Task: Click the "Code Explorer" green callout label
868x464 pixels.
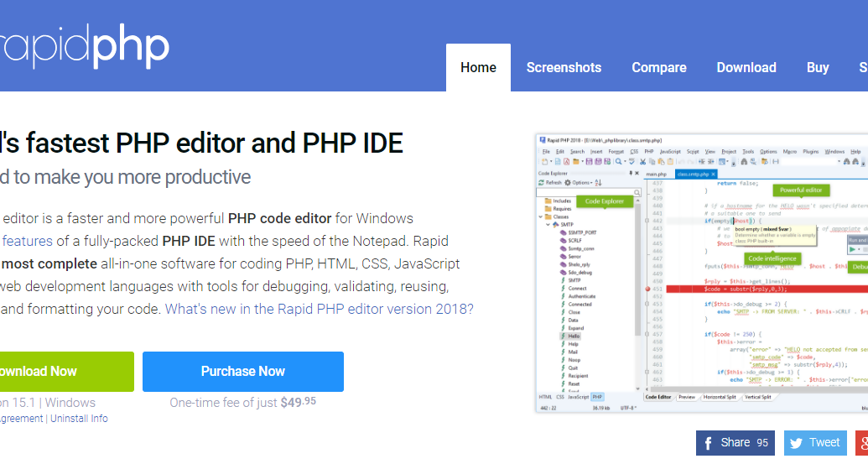Action: click(605, 201)
